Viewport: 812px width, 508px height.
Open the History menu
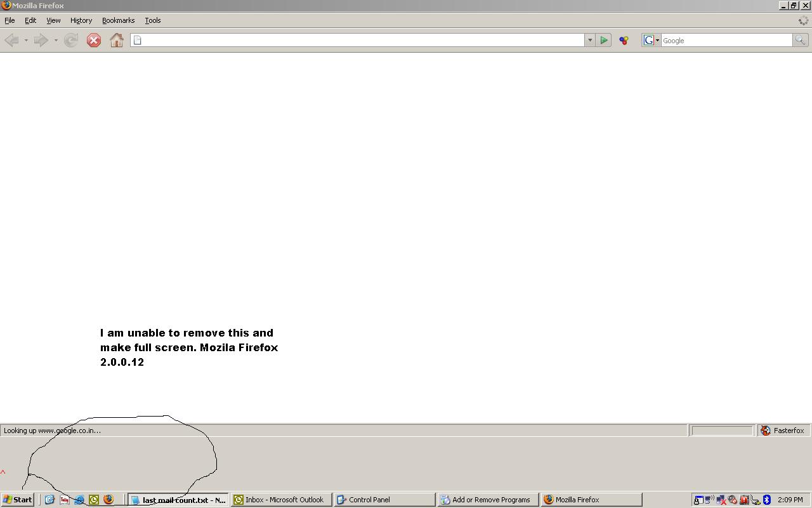[x=81, y=20]
